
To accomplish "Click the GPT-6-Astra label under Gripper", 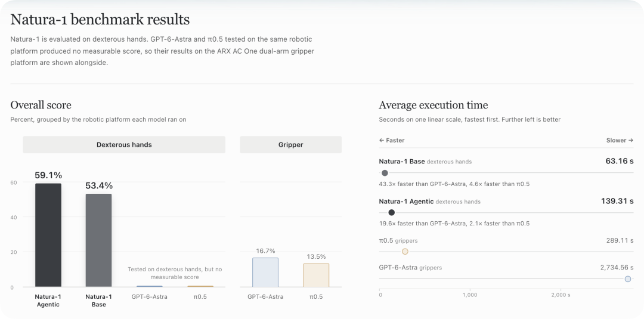I will tap(265, 296).
